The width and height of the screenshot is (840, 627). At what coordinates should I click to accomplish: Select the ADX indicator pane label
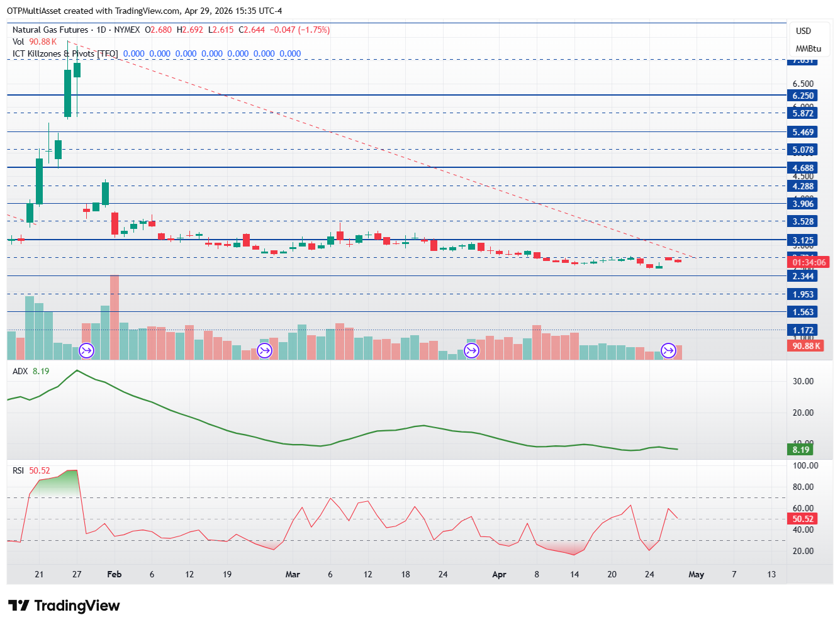click(20, 371)
